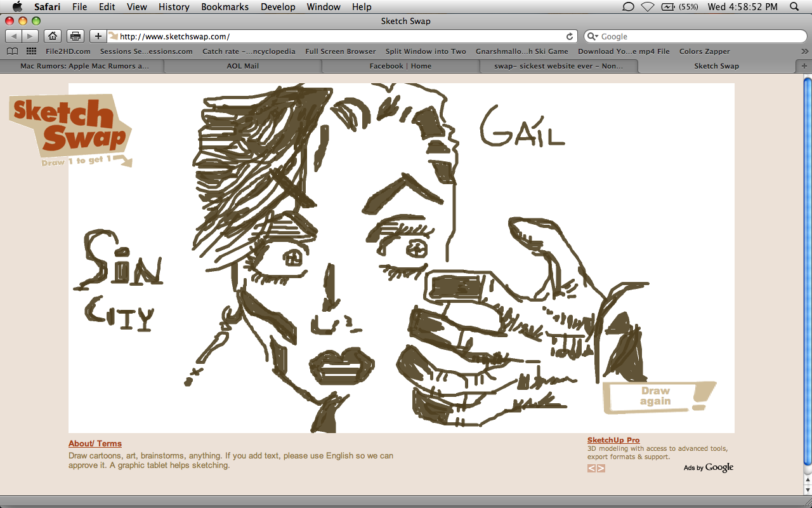812x508 pixels.
Task: Open the SketchUp Pro ad link
Action: (x=613, y=440)
